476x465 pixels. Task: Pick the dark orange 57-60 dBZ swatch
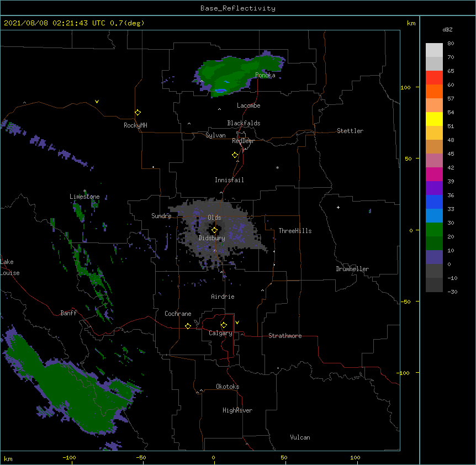pos(434,91)
